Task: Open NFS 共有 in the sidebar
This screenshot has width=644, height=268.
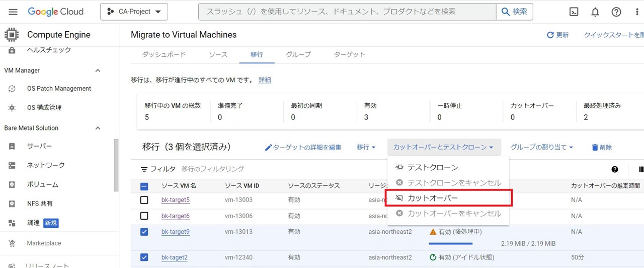Action: tap(40, 204)
